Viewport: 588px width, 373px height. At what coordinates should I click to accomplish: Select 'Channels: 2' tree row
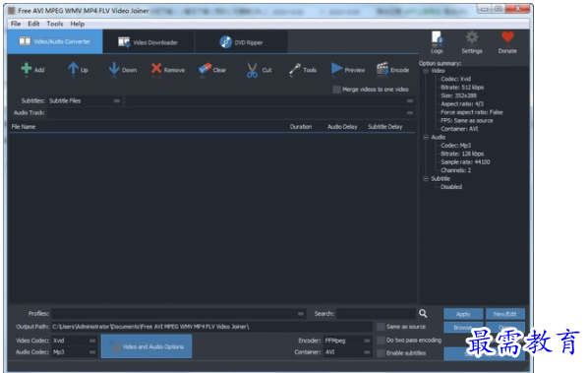pyautogui.click(x=455, y=170)
